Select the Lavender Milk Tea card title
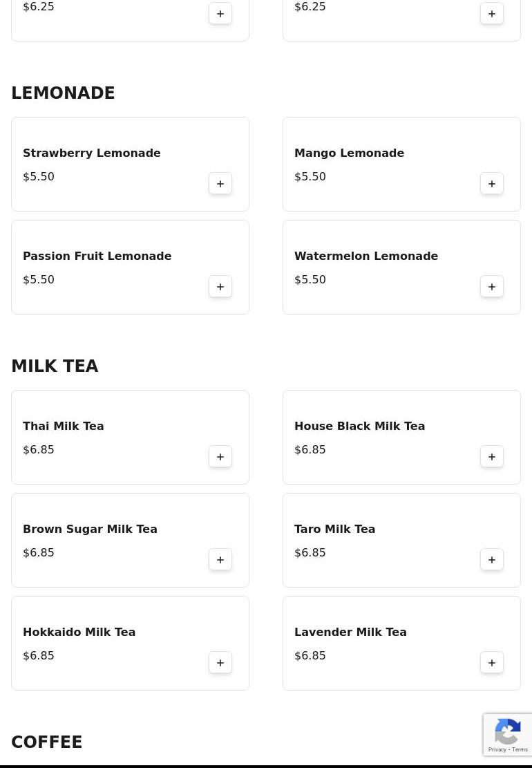Image resolution: width=532 pixels, height=768 pixels. click(x=350, y=632)
